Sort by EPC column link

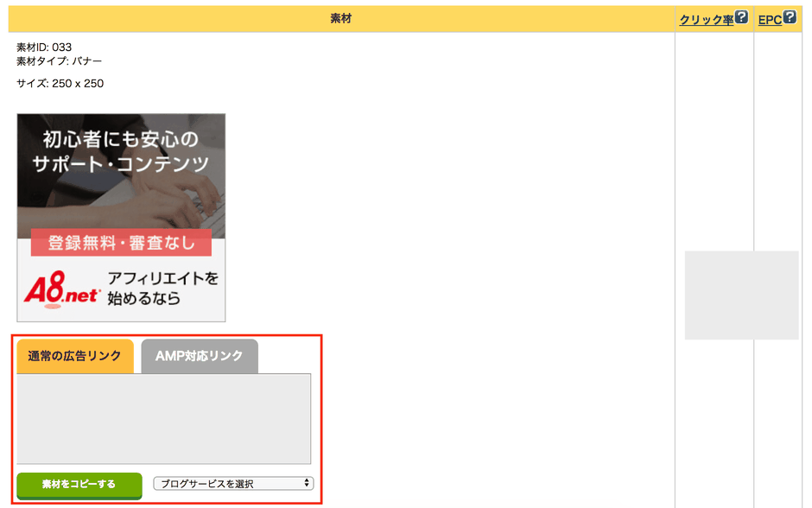[770, 20]
